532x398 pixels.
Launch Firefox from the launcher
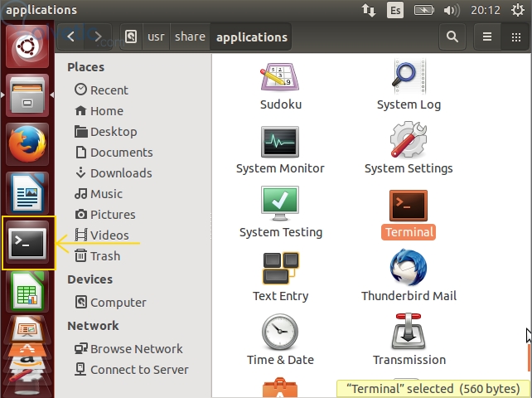tap(27, 144)
